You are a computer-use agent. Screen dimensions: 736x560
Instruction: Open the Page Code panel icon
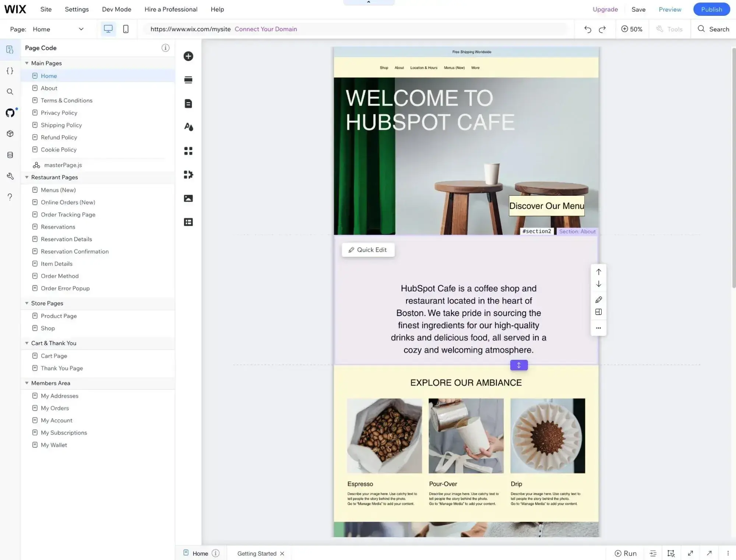(10, 49)
